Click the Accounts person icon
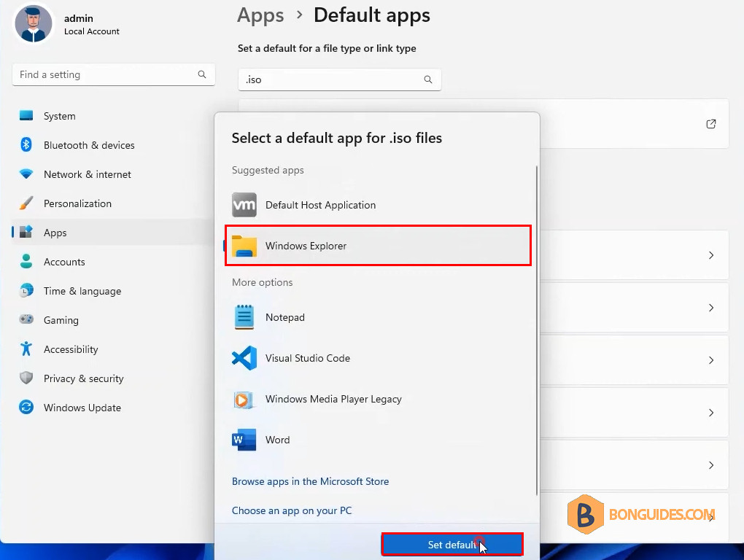The image size is (744, 560). pyautogui.click(x=26, y=261)
